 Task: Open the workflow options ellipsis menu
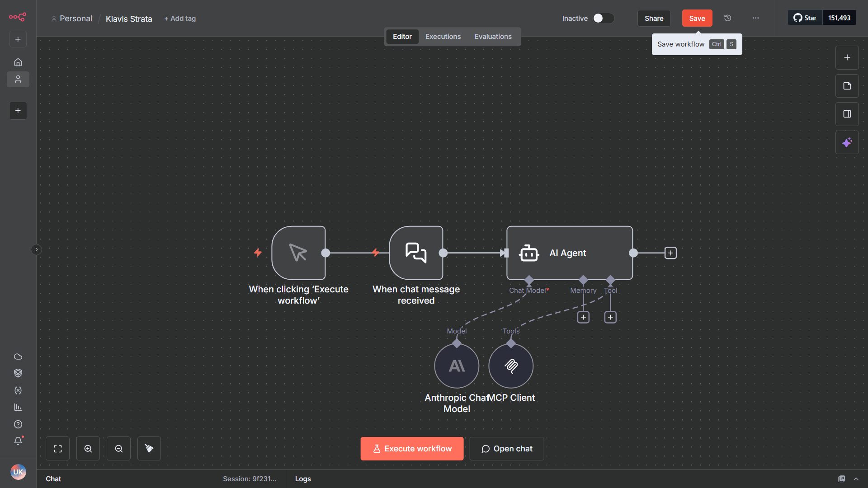755,18
